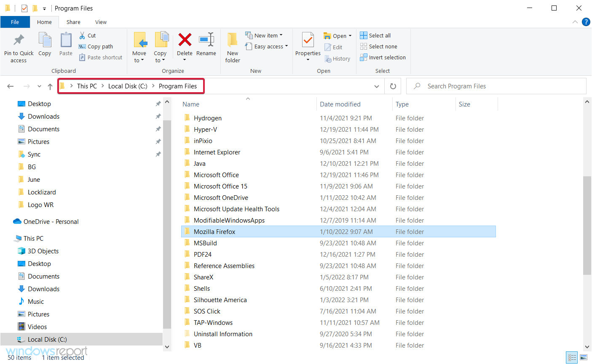592x364 pixels.
Task: Open the Move to menu
Action: (139, 48)
